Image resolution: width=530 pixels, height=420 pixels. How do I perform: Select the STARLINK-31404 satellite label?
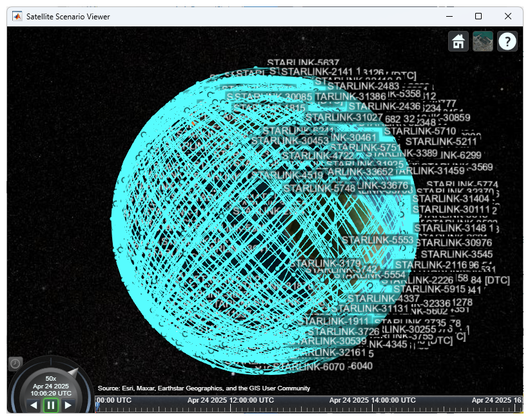[x=451, y=198]
